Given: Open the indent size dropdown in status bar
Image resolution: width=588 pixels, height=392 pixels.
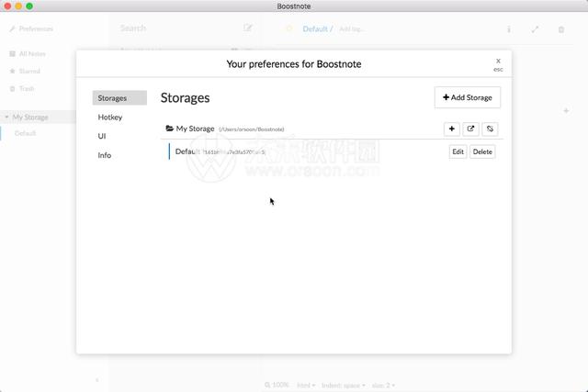Looking at the screenshot, I should pyautogui.click(x=383, y=386).
